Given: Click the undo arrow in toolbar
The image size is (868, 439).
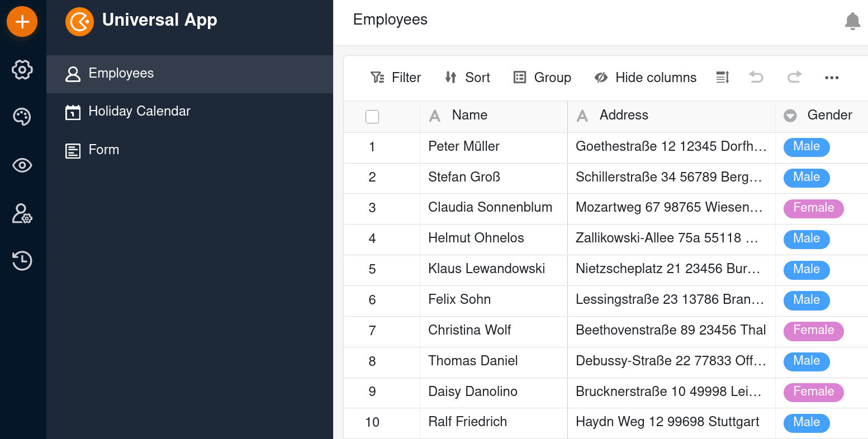Looking at the screenshot, I should tap(756, 78).
